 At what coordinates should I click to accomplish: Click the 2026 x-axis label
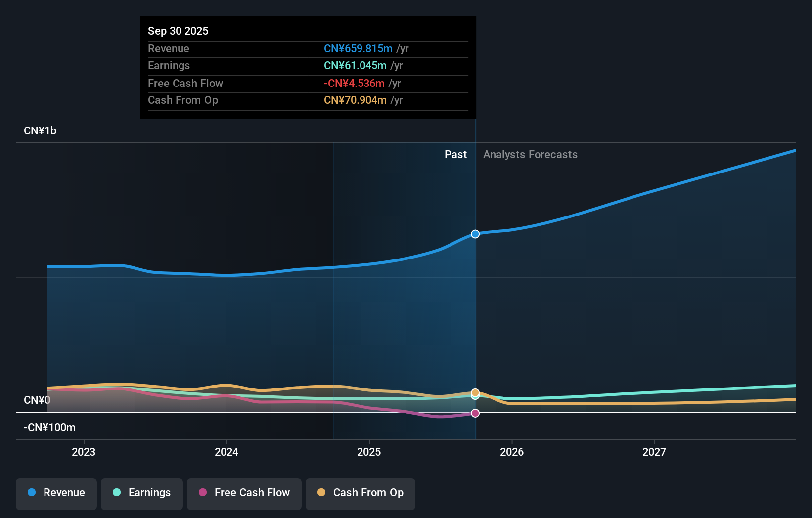(512, 452)
